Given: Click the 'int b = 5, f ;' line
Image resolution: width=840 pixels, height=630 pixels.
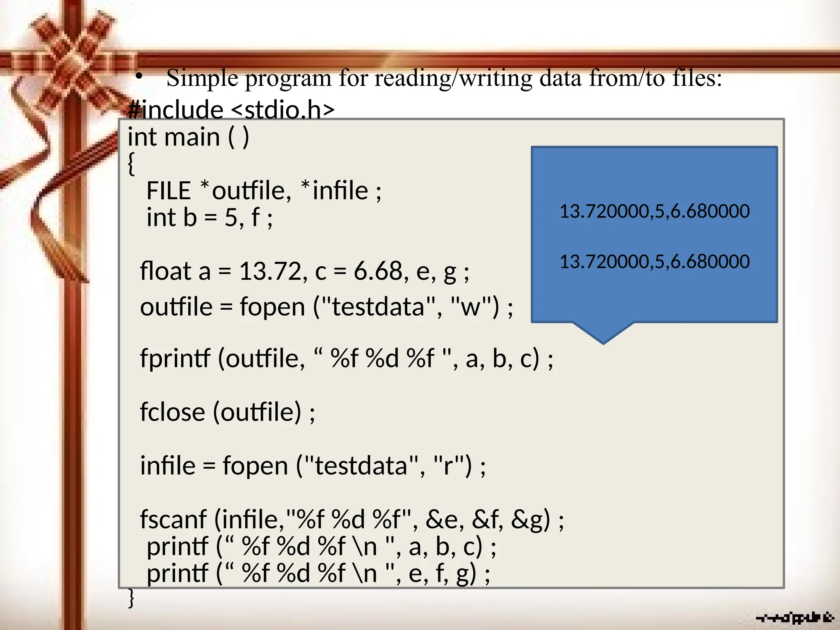Looking at the screenshot, I should (x=210, y=217).
